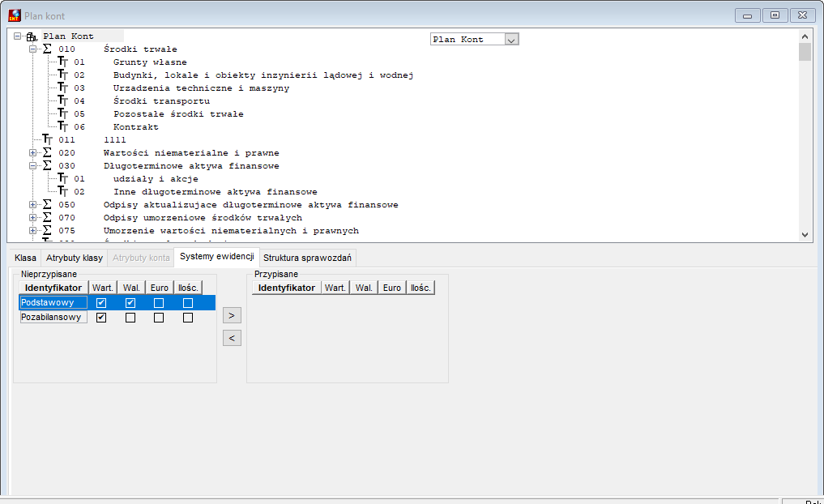Select tree row 1111
Viewport: 824px width, 504px height.
114,140
